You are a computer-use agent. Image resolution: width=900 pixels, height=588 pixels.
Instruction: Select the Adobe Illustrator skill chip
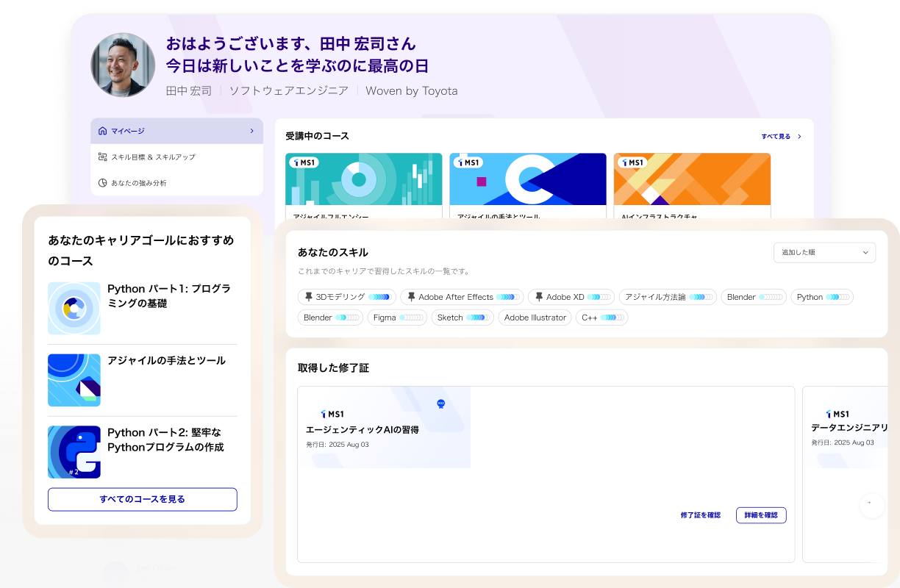tap(535, 318)
